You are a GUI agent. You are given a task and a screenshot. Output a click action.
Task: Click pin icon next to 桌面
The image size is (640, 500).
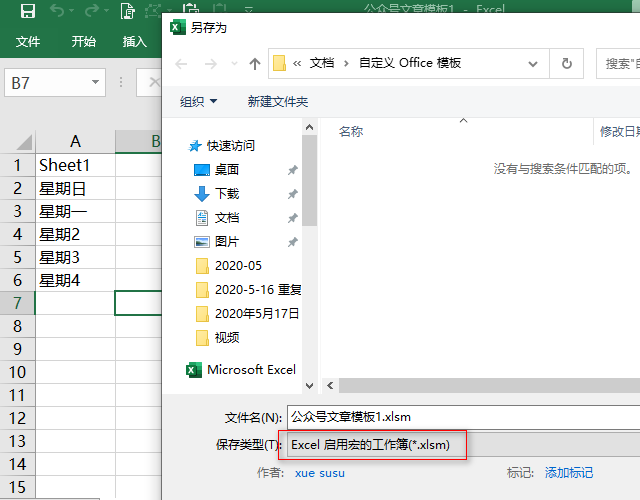click(292, 170)
